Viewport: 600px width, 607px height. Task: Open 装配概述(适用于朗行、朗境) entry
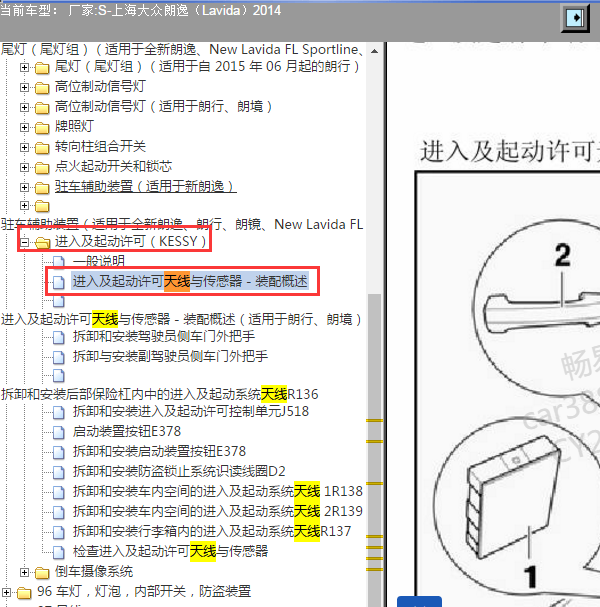[x=182, y=319]
